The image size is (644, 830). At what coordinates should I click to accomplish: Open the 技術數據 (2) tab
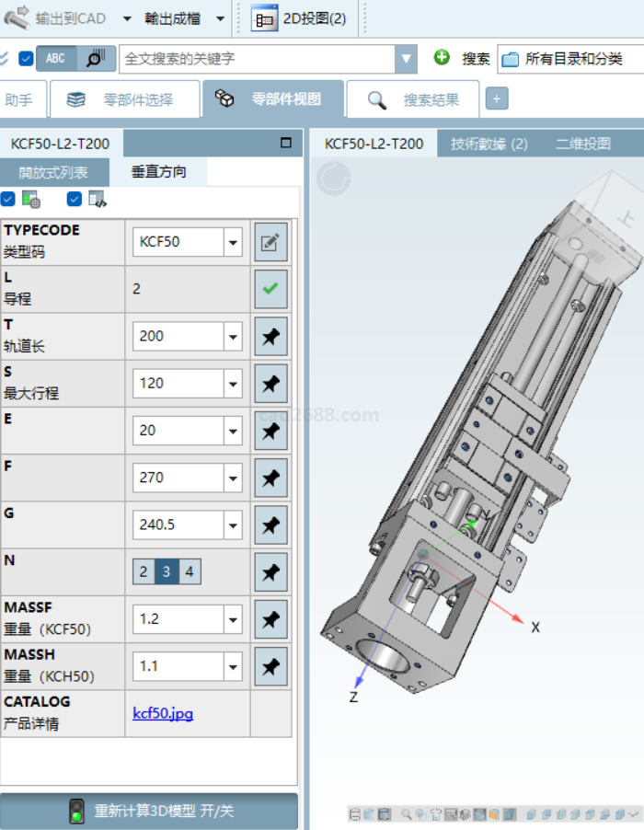click(x=489, y=144)
